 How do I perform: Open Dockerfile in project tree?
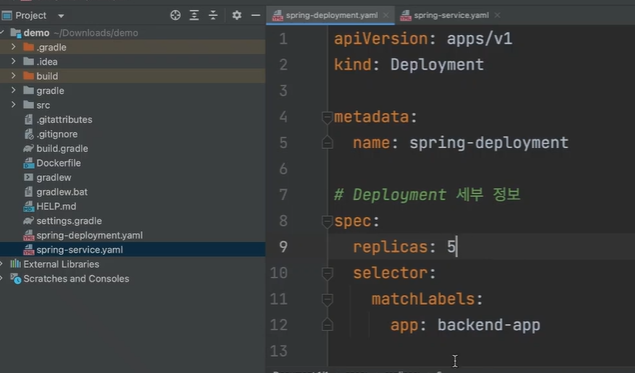pos(59,163)
